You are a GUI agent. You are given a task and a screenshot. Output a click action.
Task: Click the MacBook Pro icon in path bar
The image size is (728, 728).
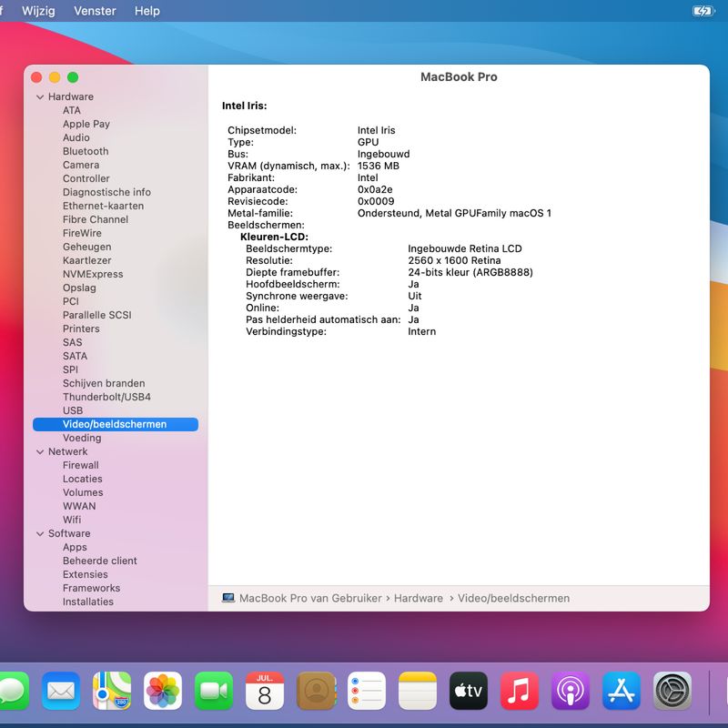point(228,598)
